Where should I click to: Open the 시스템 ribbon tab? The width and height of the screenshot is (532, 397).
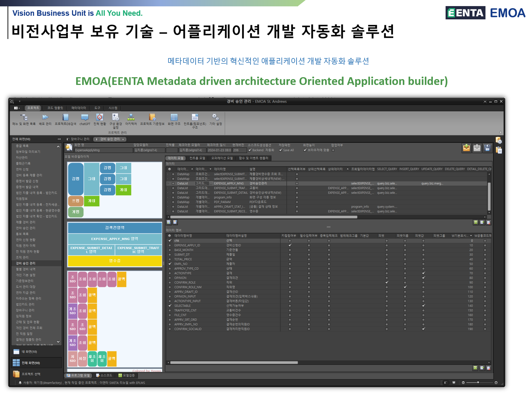113,108
